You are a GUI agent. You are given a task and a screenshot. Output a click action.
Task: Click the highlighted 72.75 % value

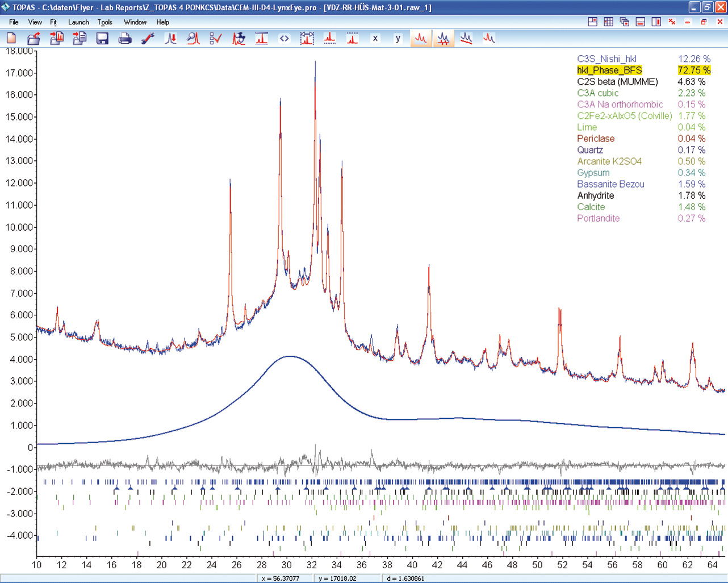click(x=694, y=70)
